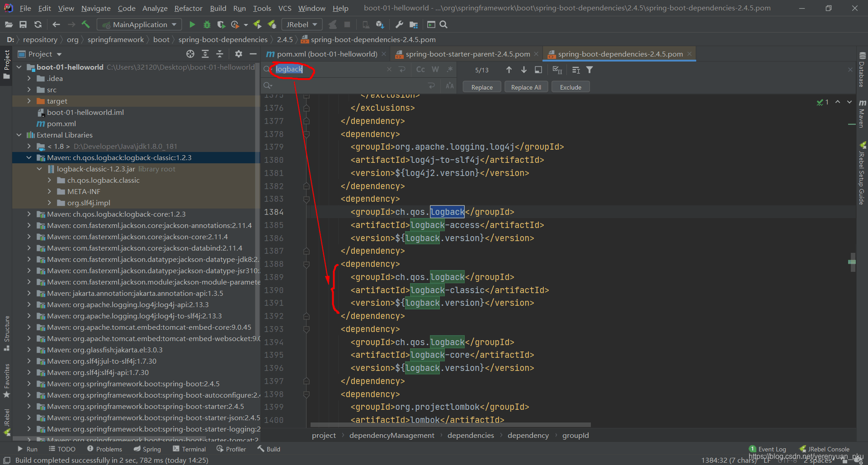Image resolution: width=868 pixels, height=465 pixels.
Task: Open project settings wrench icon
Action: pos(399,24)
